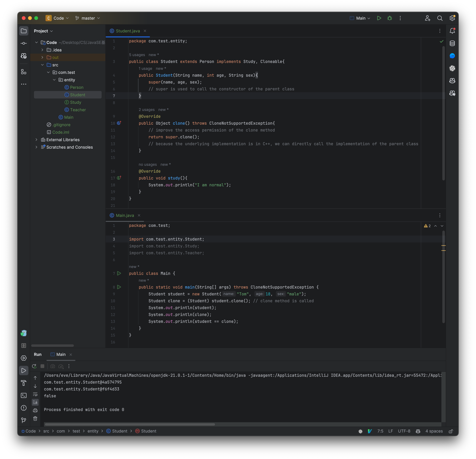
Task: Clear all console output with the trash icon
Action: (x=35, y=418)
